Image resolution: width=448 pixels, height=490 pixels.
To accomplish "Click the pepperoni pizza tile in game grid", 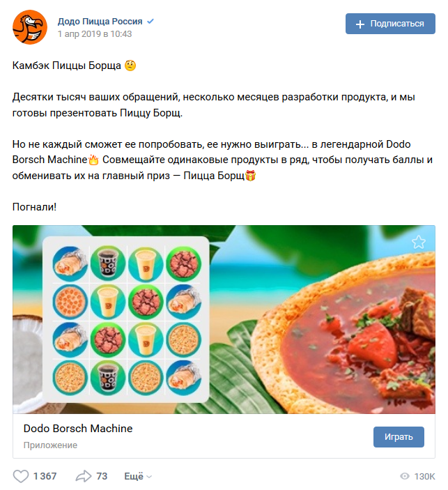I will [x=70, y=302].
